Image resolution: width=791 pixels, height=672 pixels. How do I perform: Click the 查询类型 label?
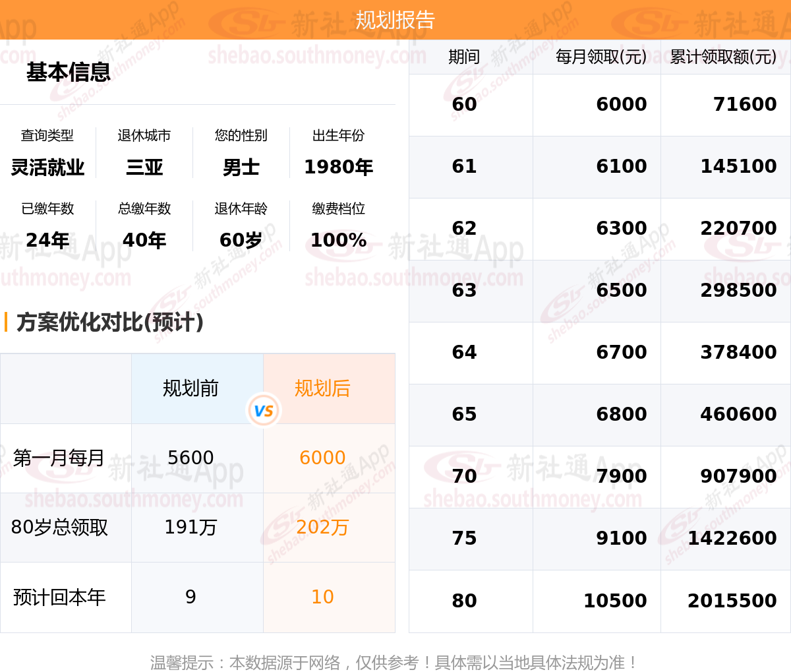click(47, 135)
